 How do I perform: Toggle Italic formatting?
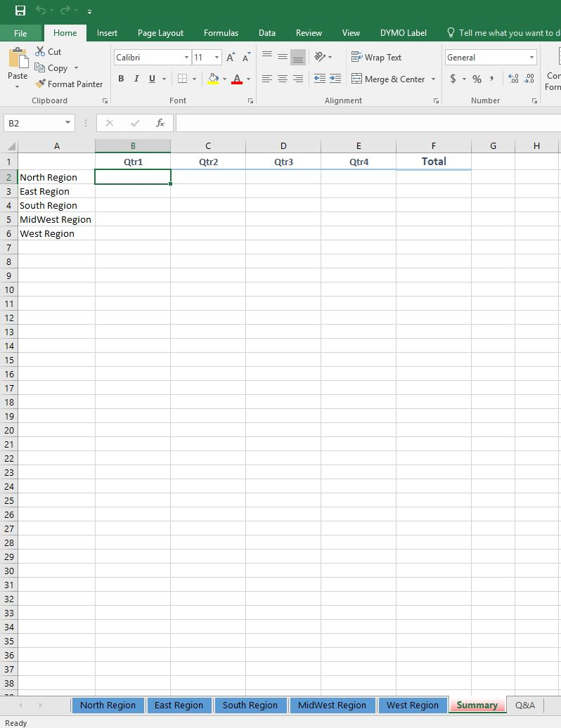tap(136, 79)
